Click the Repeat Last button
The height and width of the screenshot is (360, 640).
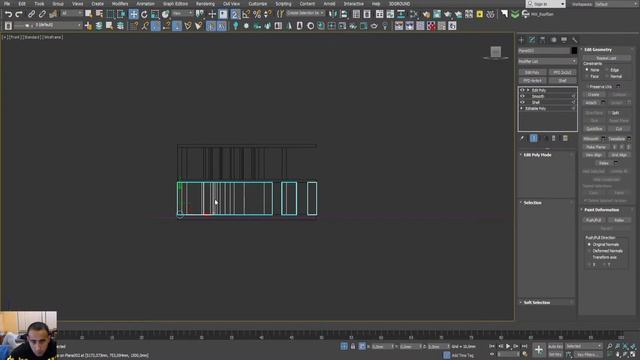pos(607,58)
